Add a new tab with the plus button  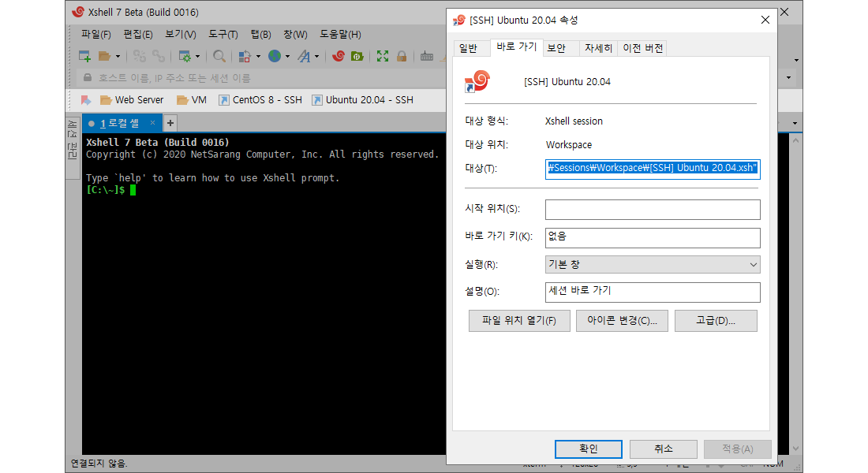tap(170, 123)
